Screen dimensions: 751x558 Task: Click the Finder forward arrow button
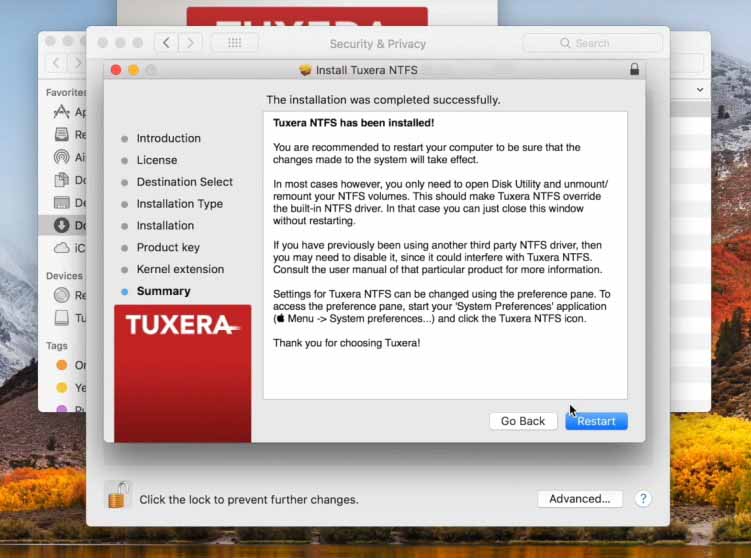tap(77, 63)
